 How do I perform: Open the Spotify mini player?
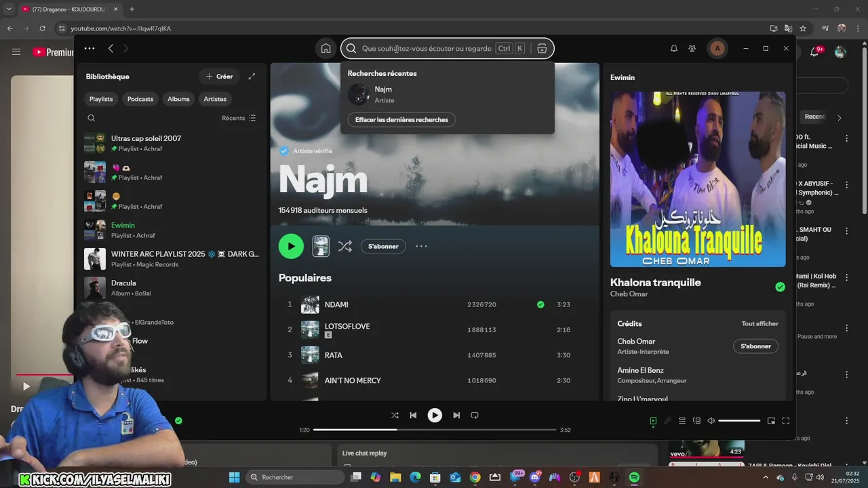771,421
